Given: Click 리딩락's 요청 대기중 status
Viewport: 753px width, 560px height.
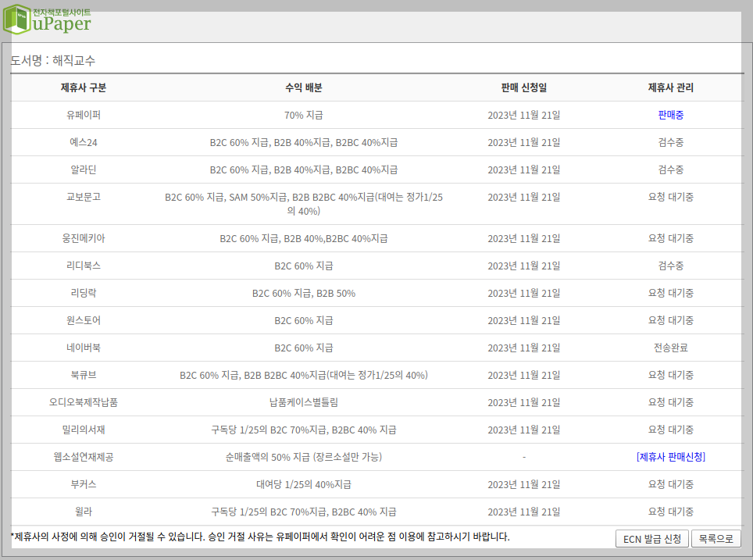Looking at the screenshot, I should tap(670, 293).
